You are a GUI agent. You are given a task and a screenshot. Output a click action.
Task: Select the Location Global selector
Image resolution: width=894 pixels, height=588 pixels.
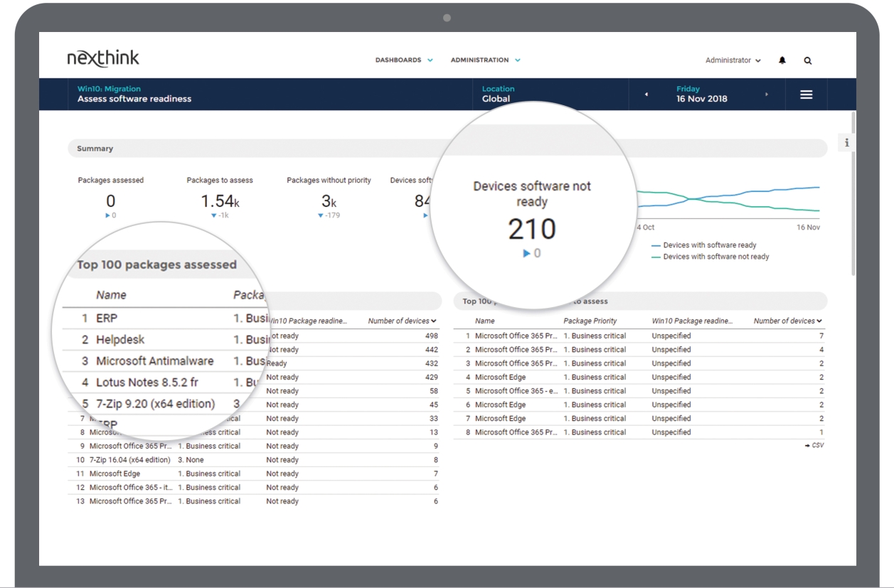[x=498, y=94]
